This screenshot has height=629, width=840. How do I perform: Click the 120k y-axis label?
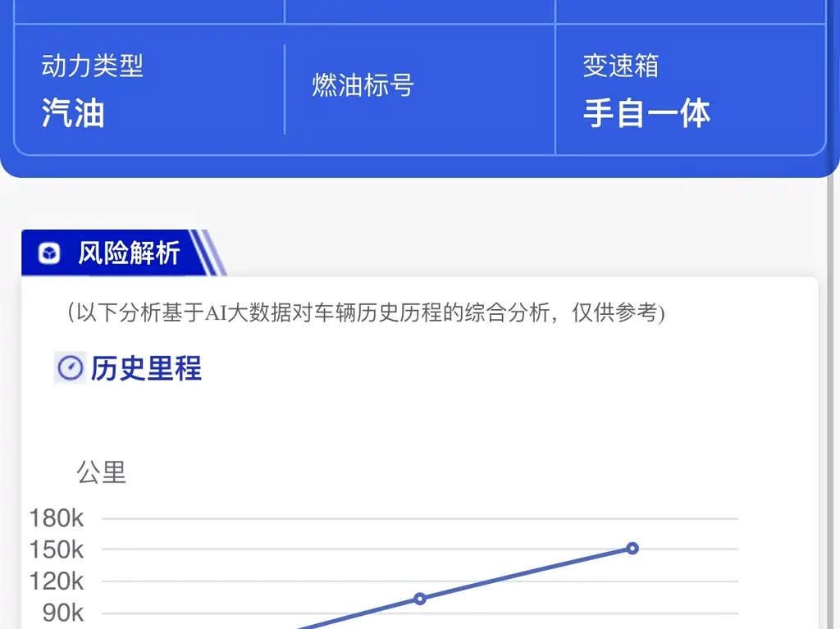point(56,581)
